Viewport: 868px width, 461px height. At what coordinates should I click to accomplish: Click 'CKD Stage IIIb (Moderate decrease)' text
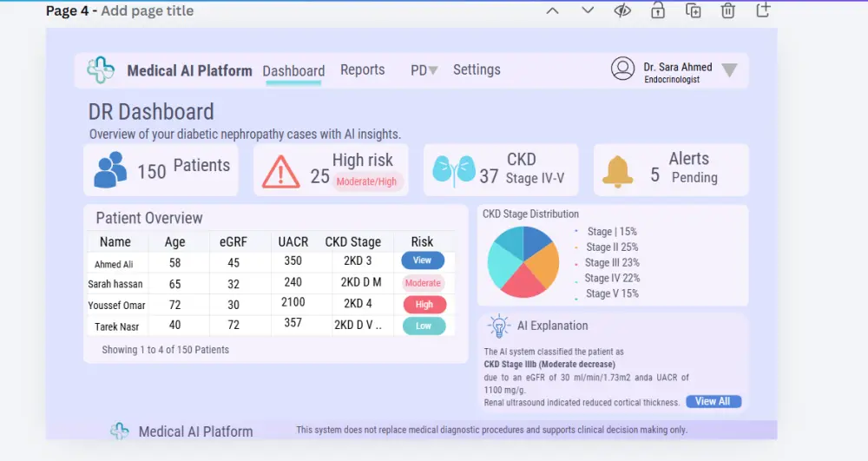click(549, 364)
